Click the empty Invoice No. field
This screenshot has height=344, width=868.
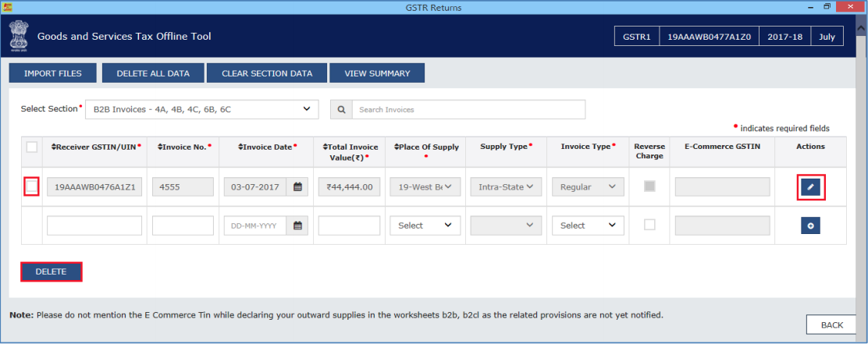pos(183,225)
